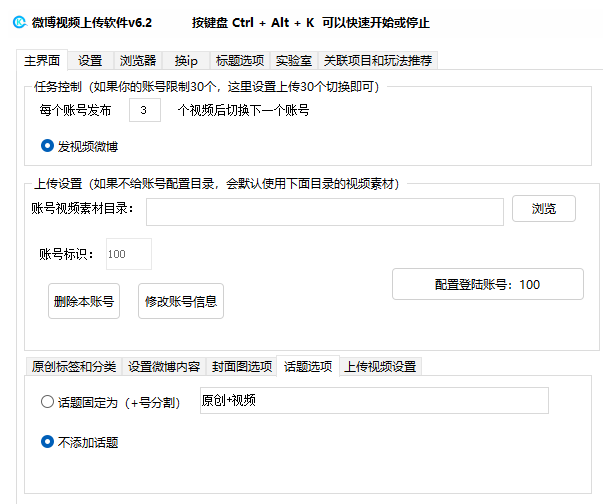Click the videos-per-account field showing 3
Viewport: 603px width, 504px height.
[x=145, y=110]
